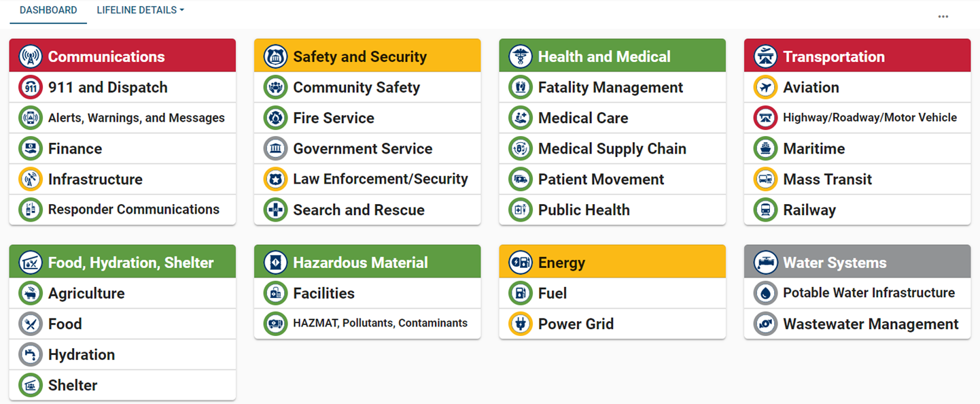This screenshot has width=980, height=404.
Task: Click the Energy lifeline header banner
Action: coord(612,261)
